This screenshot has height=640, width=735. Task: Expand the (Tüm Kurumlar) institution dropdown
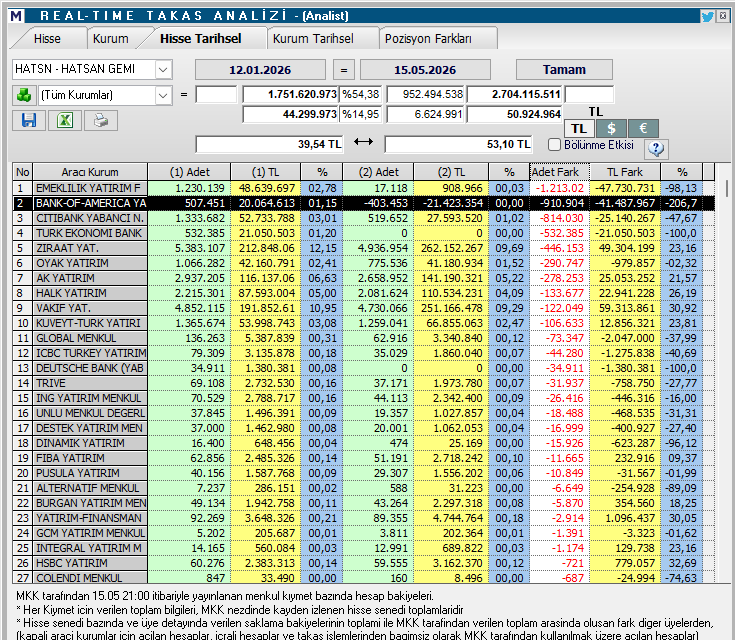tap(163, 95)
